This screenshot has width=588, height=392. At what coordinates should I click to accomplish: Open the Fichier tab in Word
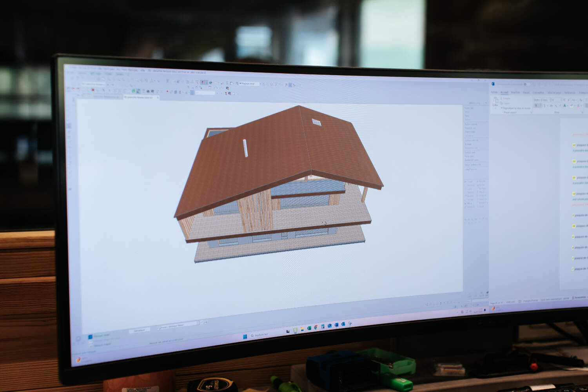click(x=494, y=92)
